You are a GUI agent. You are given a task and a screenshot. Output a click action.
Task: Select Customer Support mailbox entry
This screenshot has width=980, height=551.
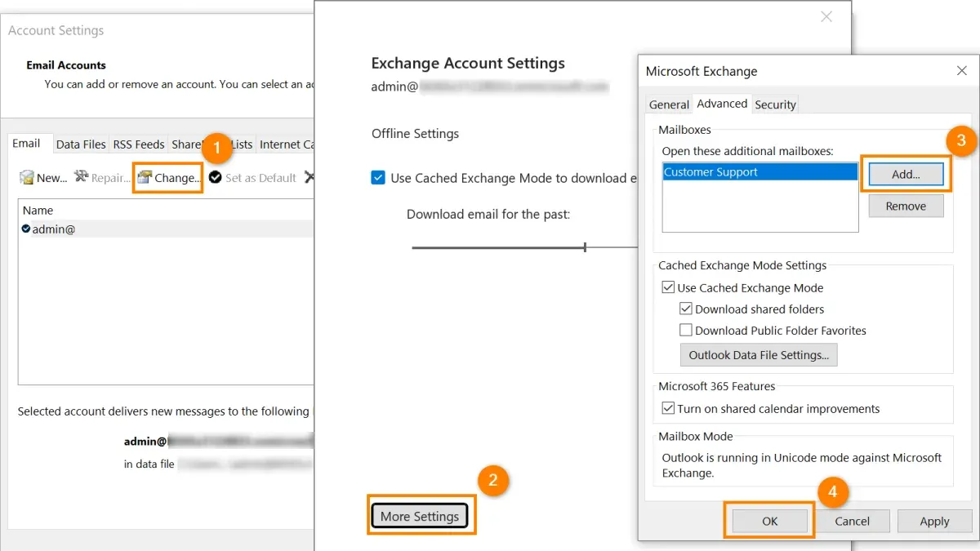click(x=759, y=172)
